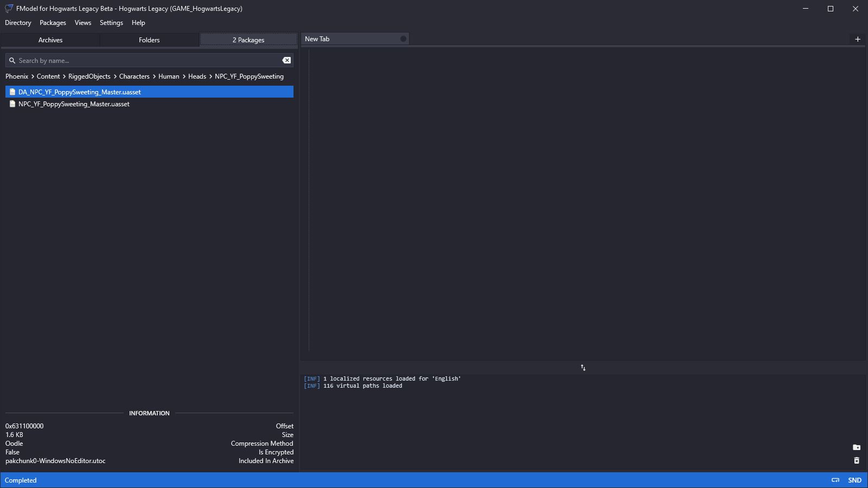This screenshot has height=488, width=868.
Task: Open the Directory menu
Action: coord(18,23)
